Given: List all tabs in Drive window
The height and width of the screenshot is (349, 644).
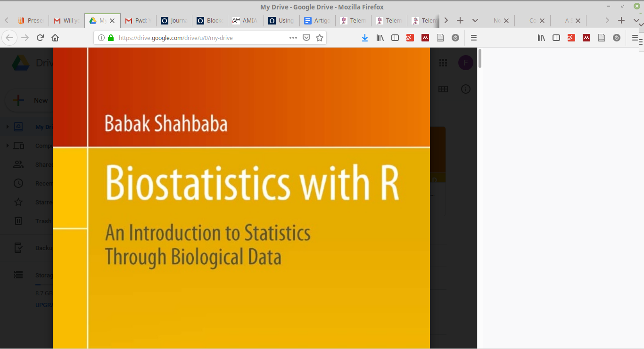Looking at the screenshot, I should [x=475, y=21].
